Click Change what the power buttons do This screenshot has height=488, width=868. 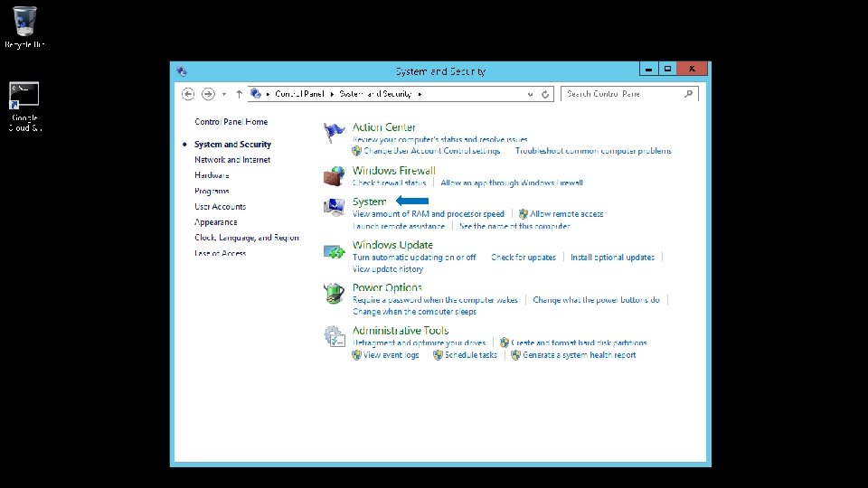click(596, 300)
